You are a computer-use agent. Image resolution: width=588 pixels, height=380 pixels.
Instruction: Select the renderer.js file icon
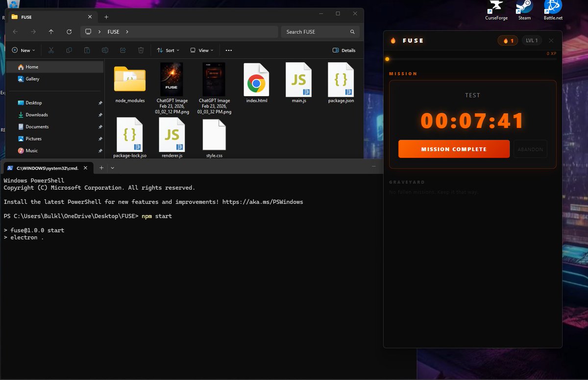point(172,134)
